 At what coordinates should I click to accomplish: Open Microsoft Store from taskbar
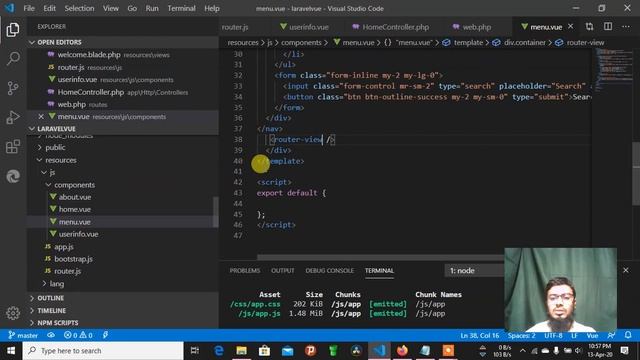tap(264, 351)
